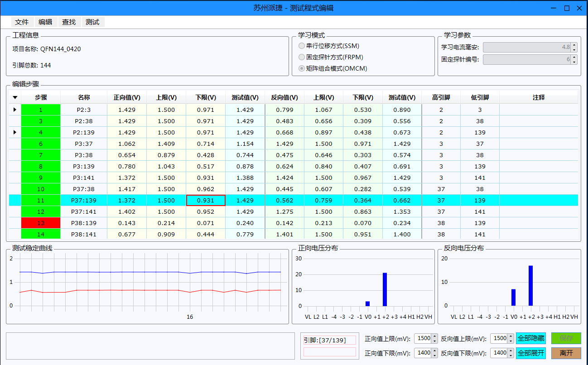
Task: Click the V0 bar in 反向电压分布 chart
Action: tap(513, 297)
